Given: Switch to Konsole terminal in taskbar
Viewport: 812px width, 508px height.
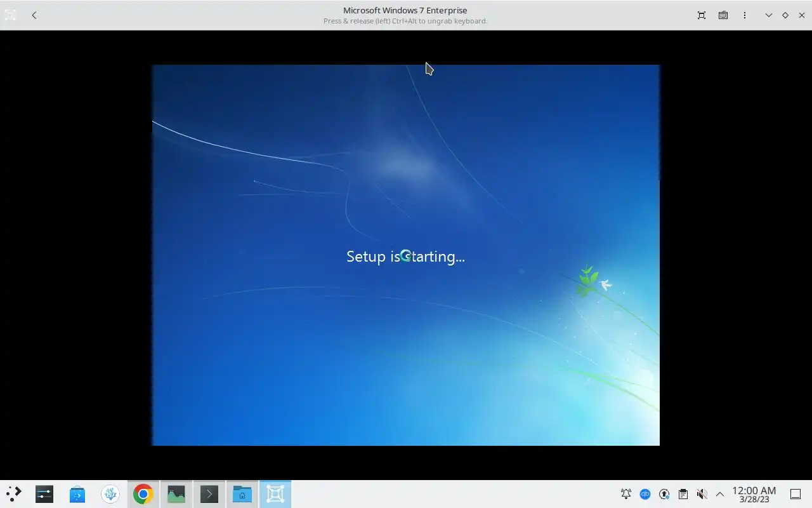Looking at the screenshot, I should pyautogui.click(x=209, y=494).
